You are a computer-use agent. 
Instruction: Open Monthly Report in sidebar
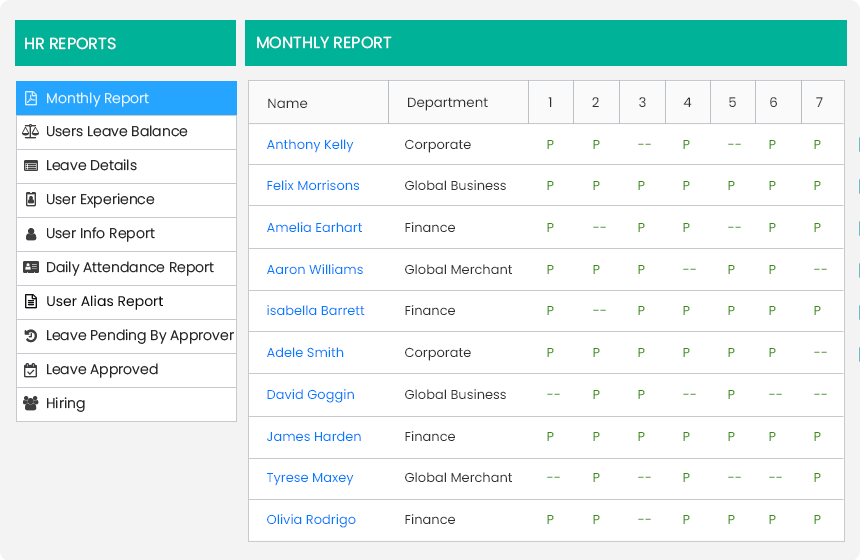pos(126,98)
